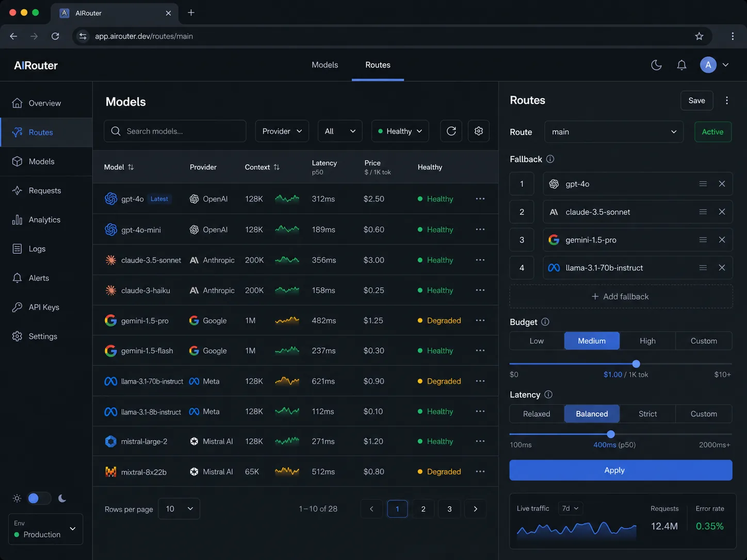The height and width of the screenshot is (560, 747).
Task: Remove gpt-4o from fallback list
Action: (722, 184)
